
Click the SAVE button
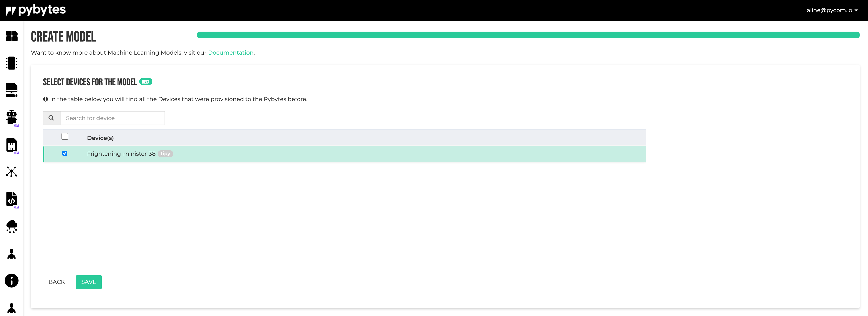(89, 282)
